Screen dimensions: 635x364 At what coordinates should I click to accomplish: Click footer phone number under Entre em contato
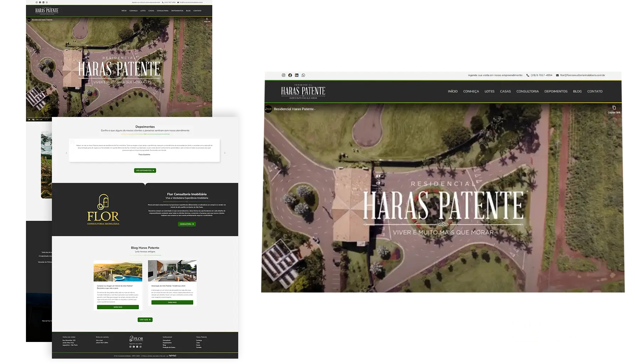[102, 343]
